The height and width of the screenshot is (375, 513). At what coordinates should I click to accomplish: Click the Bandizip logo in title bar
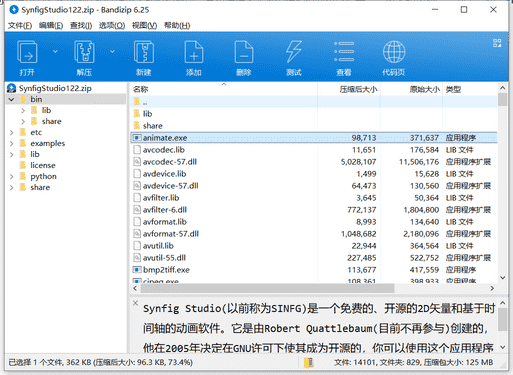14,10
